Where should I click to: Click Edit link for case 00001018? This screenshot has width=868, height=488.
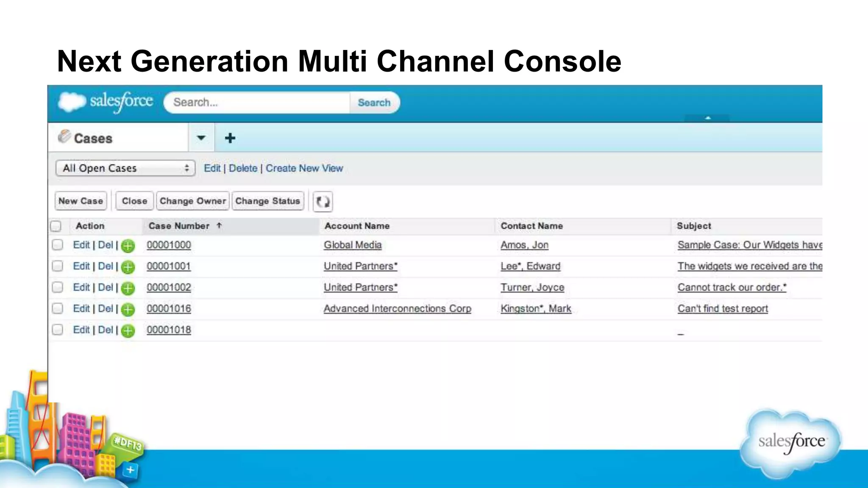[81, 330]
